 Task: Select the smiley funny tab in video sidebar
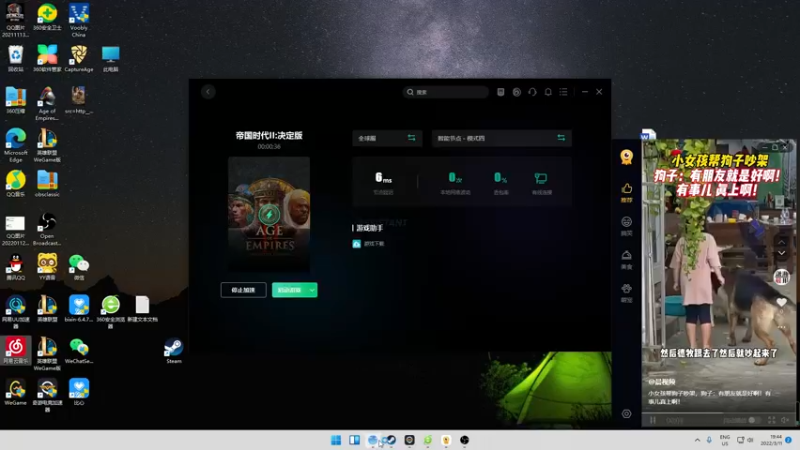[627, 226]
